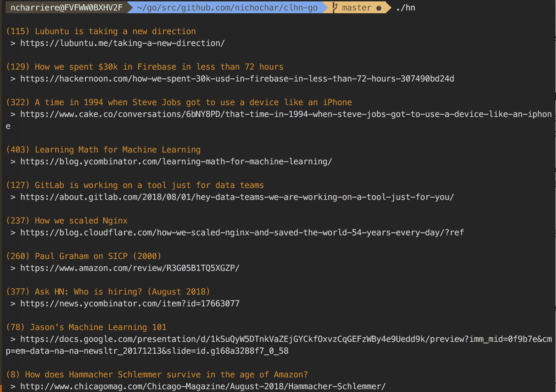Click the title 'Learning Math for Machine Learning'

(118, 150)
